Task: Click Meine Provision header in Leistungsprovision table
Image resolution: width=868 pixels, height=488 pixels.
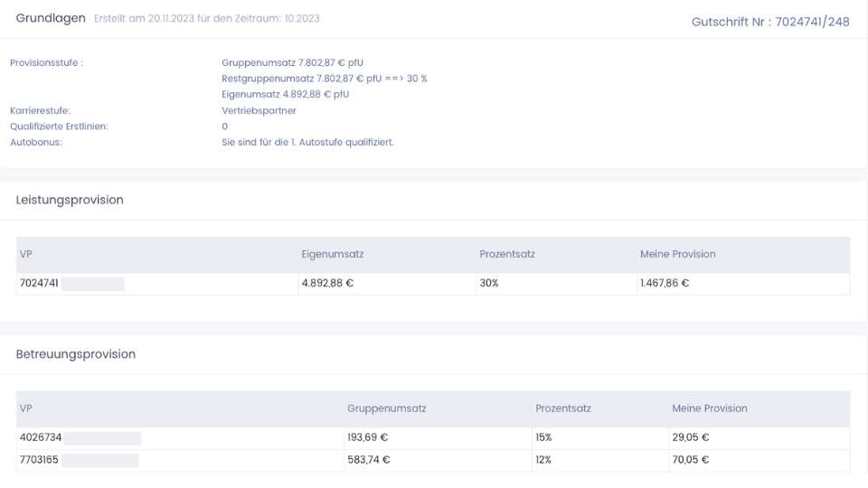Action: (677, 254)
